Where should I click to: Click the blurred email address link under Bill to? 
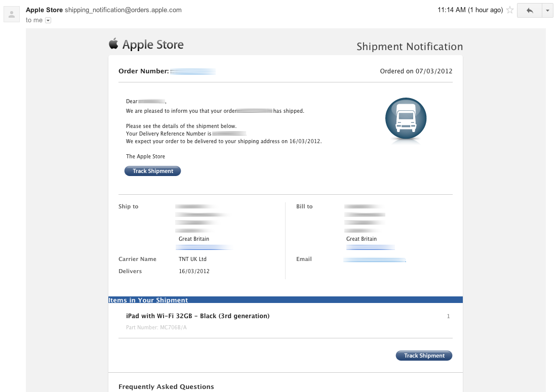[x=374, y=260]
